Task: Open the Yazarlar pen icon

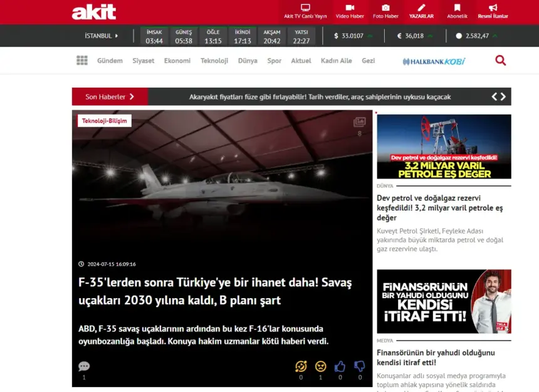Action: tap(421, 8)
